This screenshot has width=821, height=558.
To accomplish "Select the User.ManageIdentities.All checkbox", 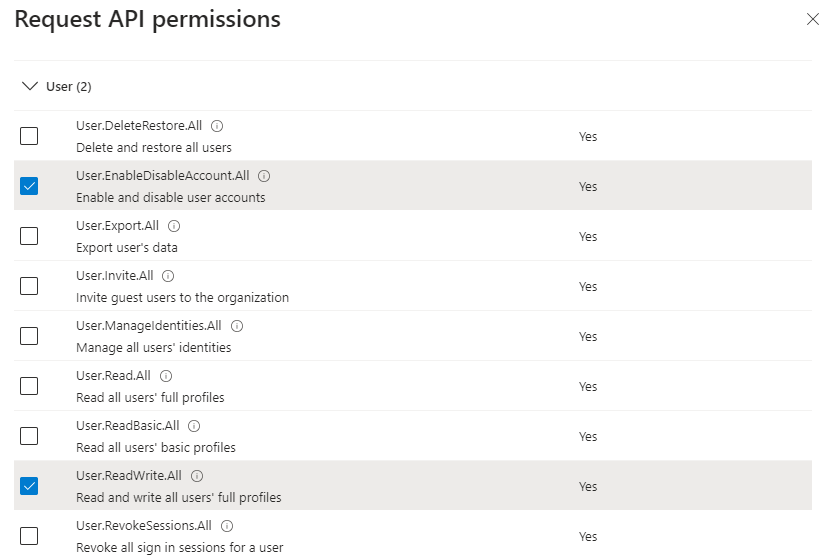I will [x=29, y=336].
